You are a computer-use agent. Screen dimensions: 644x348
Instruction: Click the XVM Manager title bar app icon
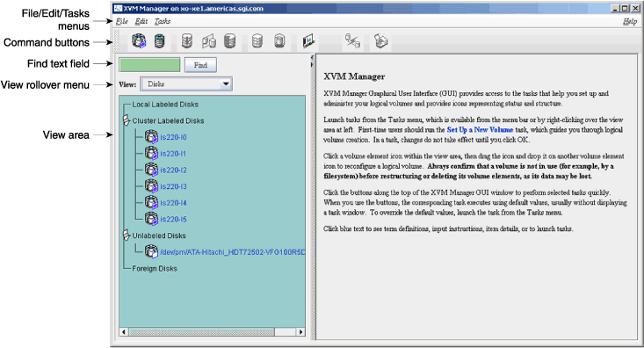pyautogui.click(x=118, y=8)
